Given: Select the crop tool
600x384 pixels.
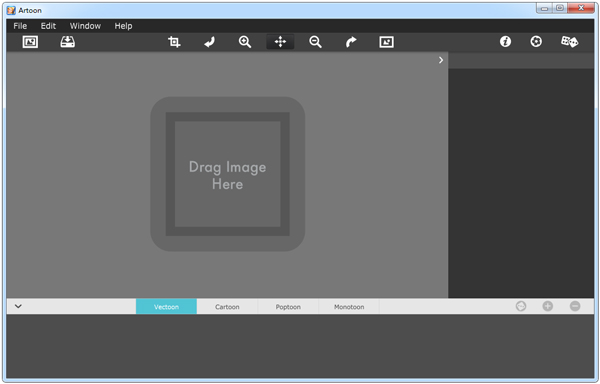Looking at the screenshot, I should point(174,42).
